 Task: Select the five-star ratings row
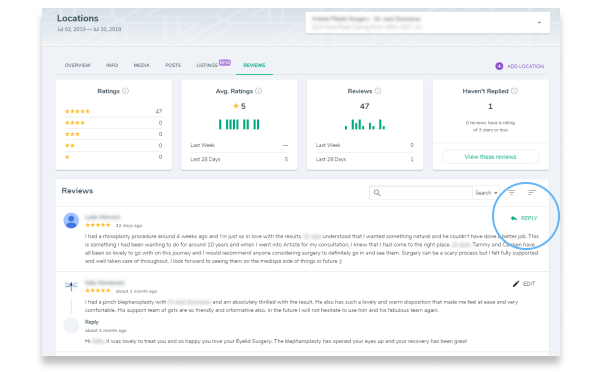click(113, 111)
